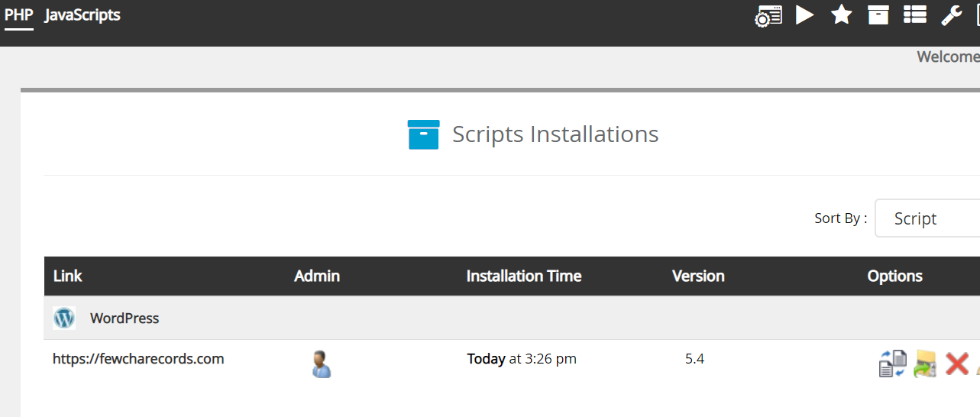Click the Version column header

pyautogui.click(x=698, y=276)
